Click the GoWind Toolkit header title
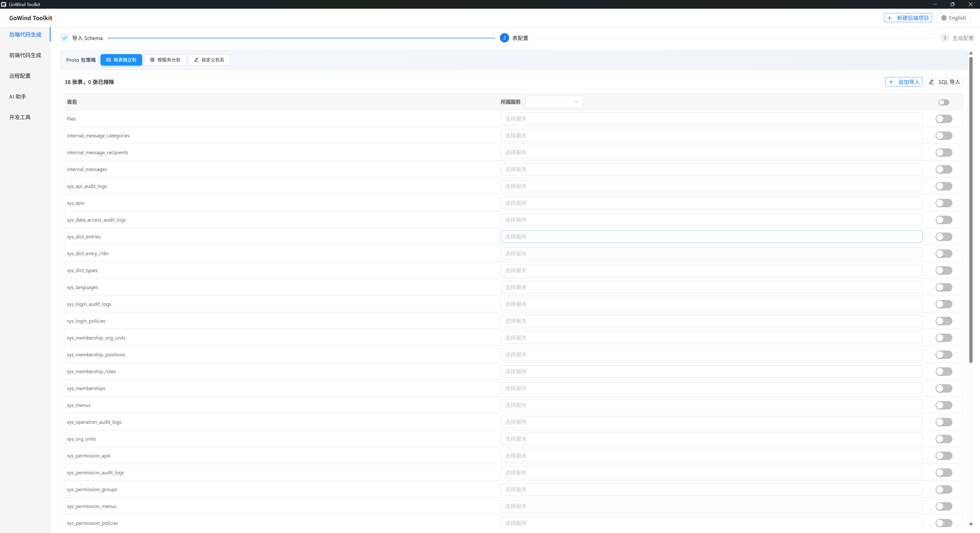The width and height of the screenshot is (980, 533). (31, 18)
